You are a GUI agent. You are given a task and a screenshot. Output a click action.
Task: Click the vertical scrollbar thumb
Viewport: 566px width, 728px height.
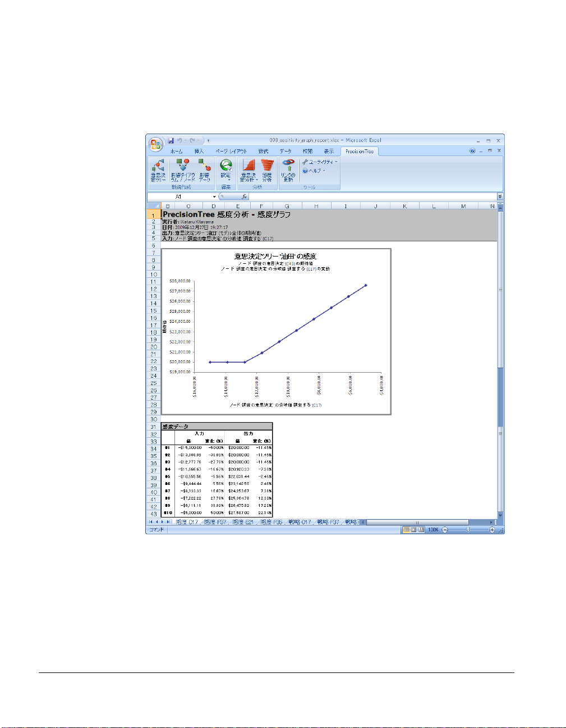[500, 290]
